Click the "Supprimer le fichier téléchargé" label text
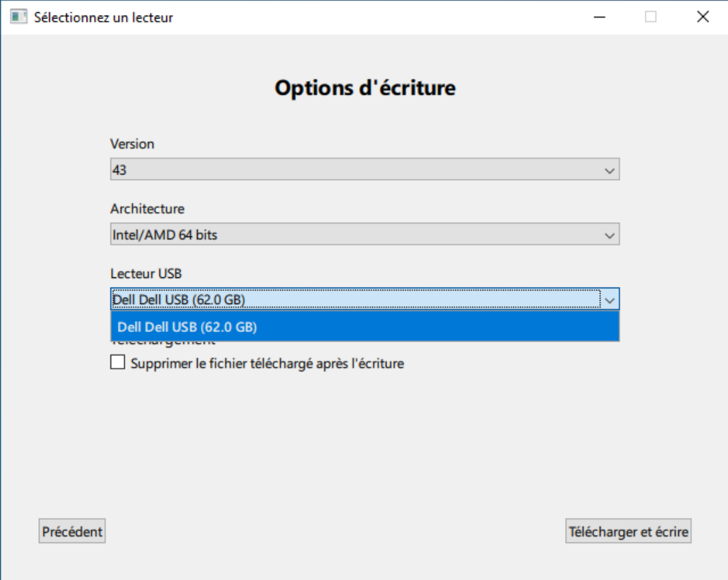Image resolution: width=728 pixels, height=580 pixels. click(x=267, y=364)
